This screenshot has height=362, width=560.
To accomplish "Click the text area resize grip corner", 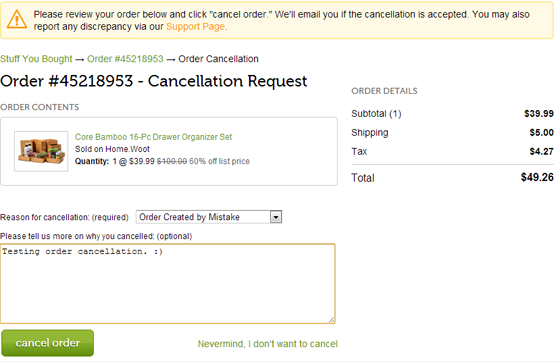I will click(x=331, y=320).
